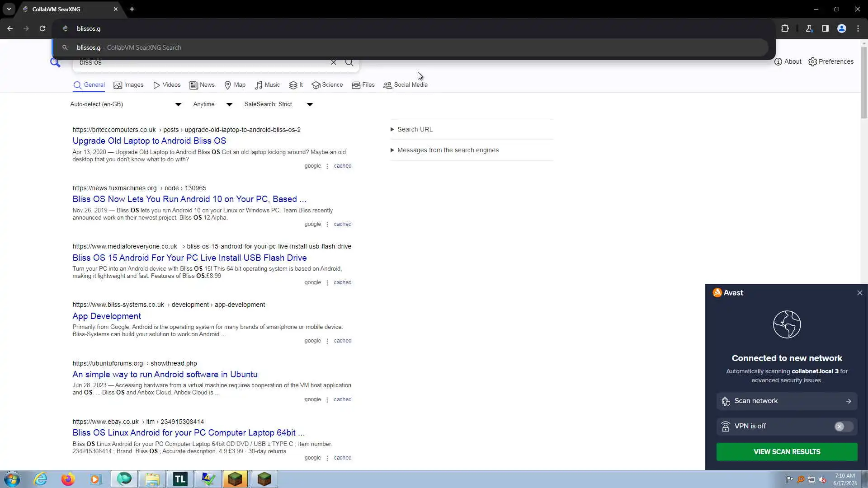Image resolution: width=868 pixels, height=488 pixels.
Task: Click the page vertical scrollbar thumb
Action: coord(864,81)
